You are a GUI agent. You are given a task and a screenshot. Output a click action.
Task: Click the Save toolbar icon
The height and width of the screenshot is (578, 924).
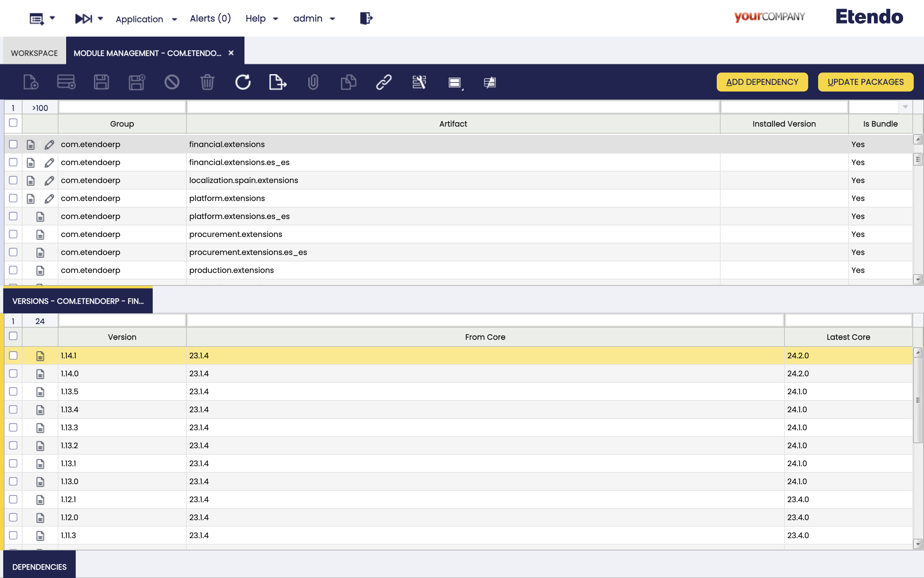point(101,82)
